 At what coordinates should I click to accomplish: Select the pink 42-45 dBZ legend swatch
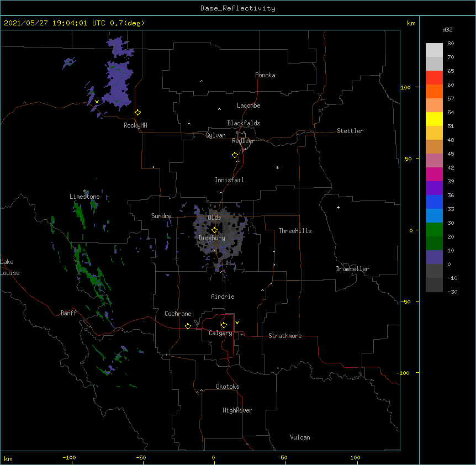[434, 161]
